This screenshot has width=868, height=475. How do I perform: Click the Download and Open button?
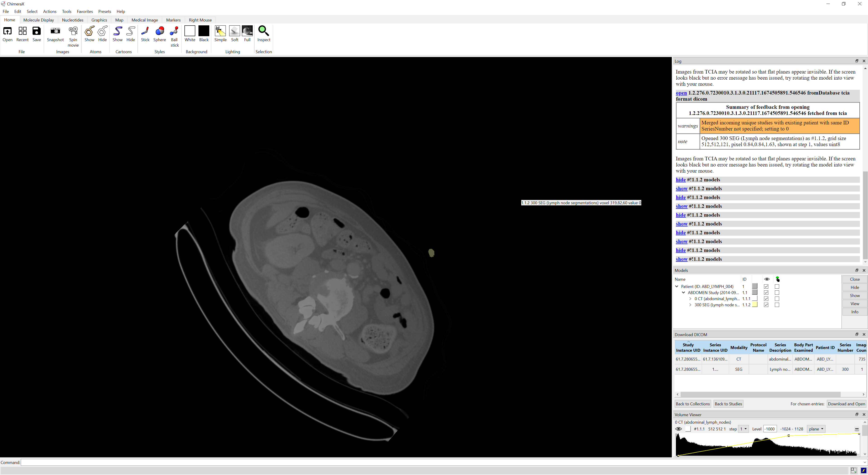click(x=846, y=404)
